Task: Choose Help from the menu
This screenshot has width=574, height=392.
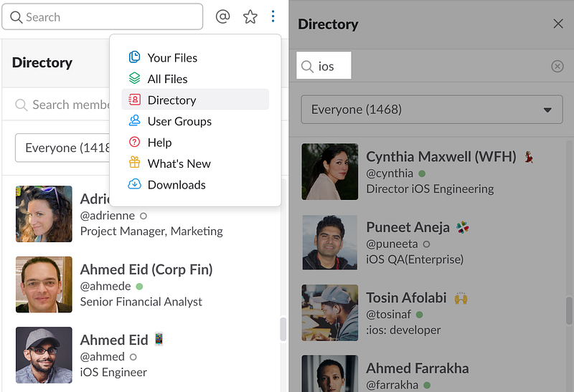Action: pos(195,142)
